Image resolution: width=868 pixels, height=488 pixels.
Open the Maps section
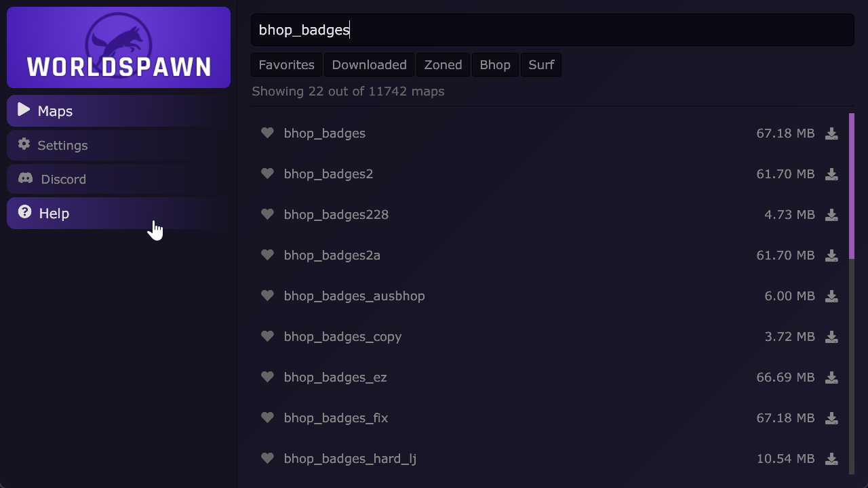(115, 111)
